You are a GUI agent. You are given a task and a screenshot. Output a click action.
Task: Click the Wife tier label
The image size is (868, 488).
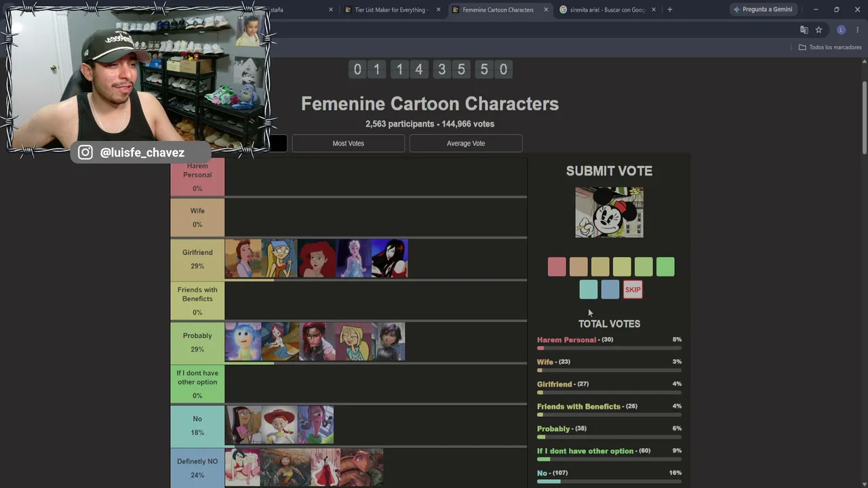click(x=197, y=218)
